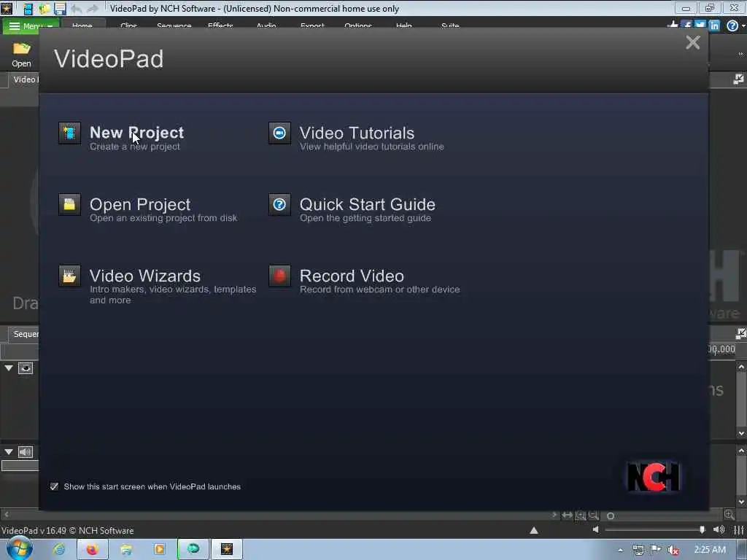The height and width of the screenshot is (560, 747).
Task: Switch to the Suite tab
Action: tap(450, 26)
